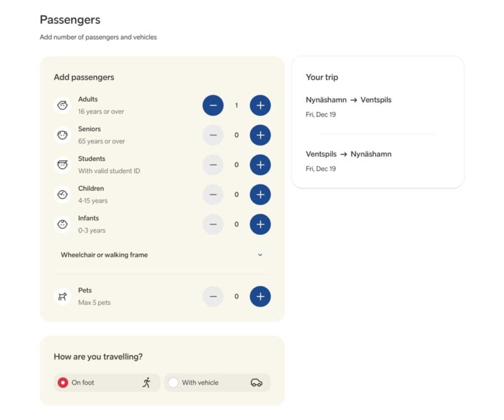Click the Children face icon
Viewport: 504px width, 420px height.
62,195
